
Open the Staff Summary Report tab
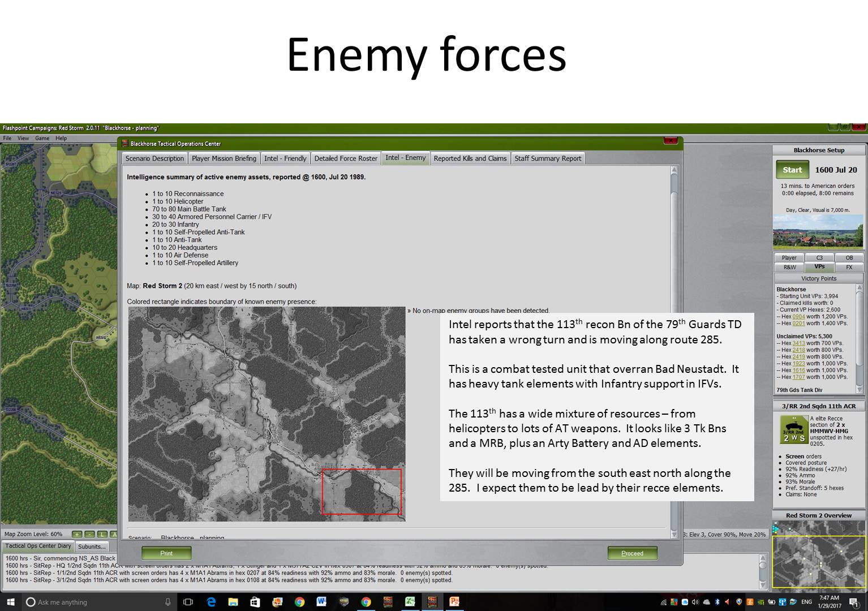coord(548,158)
